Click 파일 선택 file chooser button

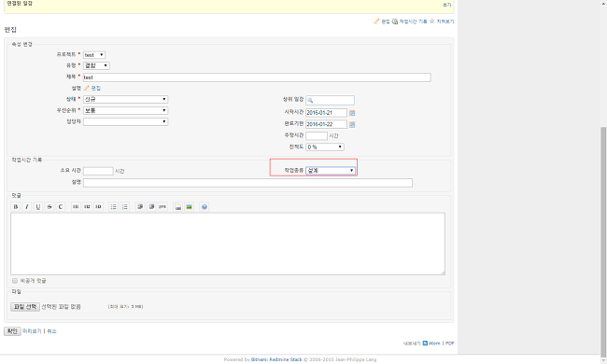[x=25, y=307]
